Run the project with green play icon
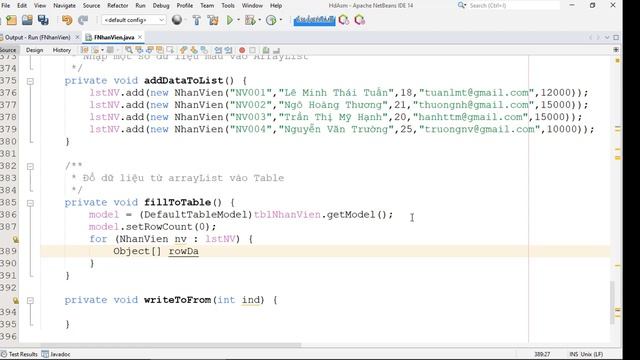This screenshot has height=360, width=640. [x=230, y=20]
